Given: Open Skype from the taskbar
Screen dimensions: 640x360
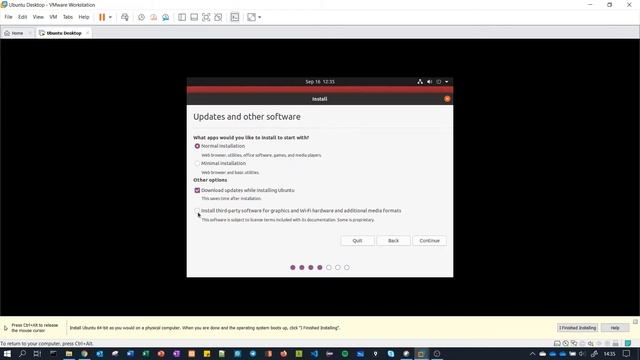Looking at the screenshot, I should click(x=391, y=353).
